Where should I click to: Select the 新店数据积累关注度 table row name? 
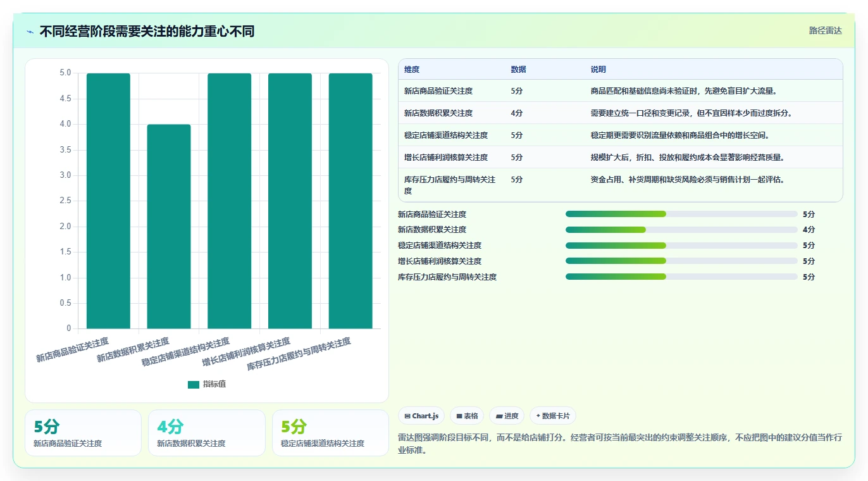(x=438, y=113)
